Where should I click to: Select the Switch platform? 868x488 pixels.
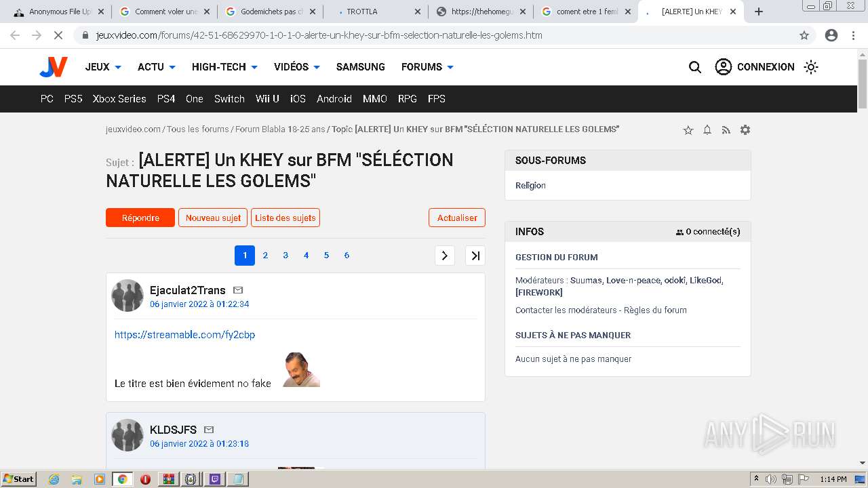point(229,99)
